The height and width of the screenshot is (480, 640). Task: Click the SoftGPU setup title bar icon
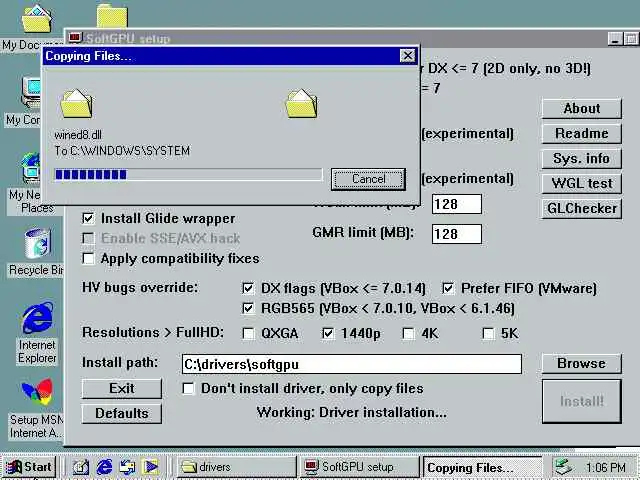[x=75, y=38]
